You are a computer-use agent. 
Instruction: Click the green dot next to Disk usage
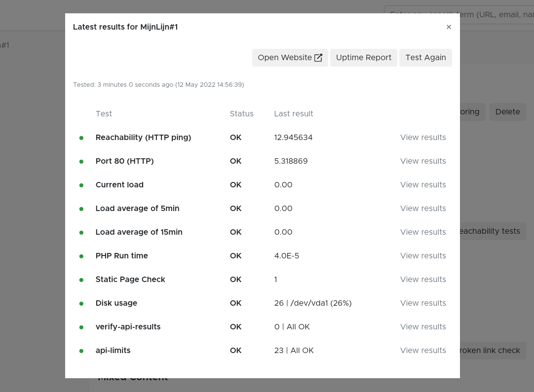coord(81,303)
